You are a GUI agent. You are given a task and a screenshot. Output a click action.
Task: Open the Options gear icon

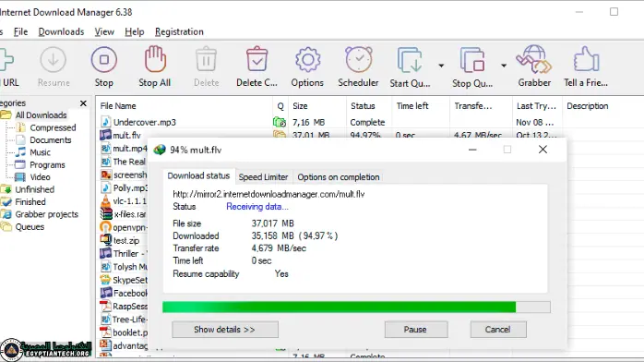point(307,60)
